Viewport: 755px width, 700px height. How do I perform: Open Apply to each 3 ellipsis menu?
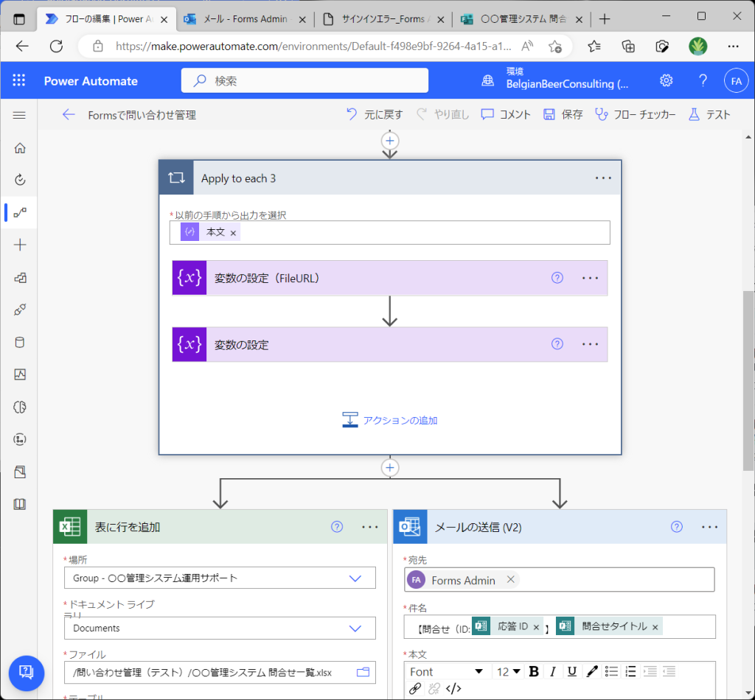603,178
